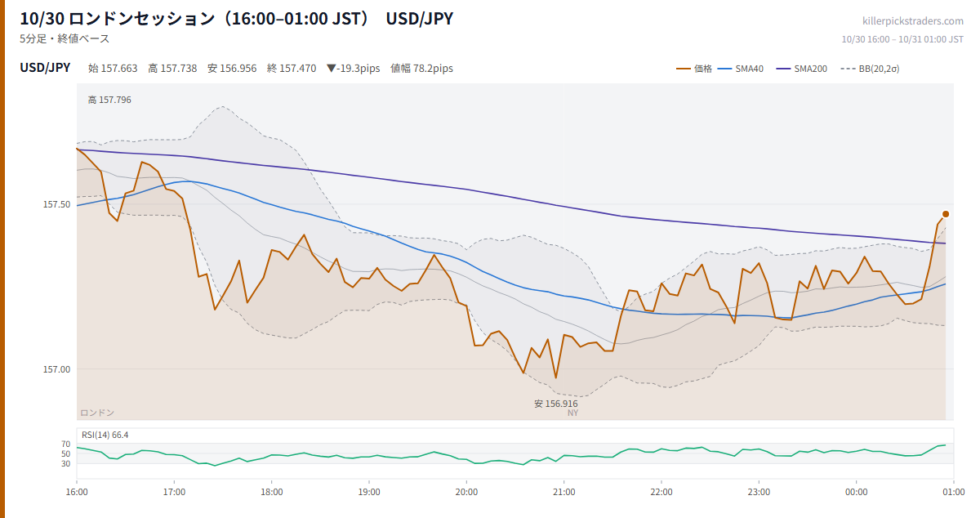Select the ロンドン session marker
The image size is (980, 518).
click(x=97, y=413)
